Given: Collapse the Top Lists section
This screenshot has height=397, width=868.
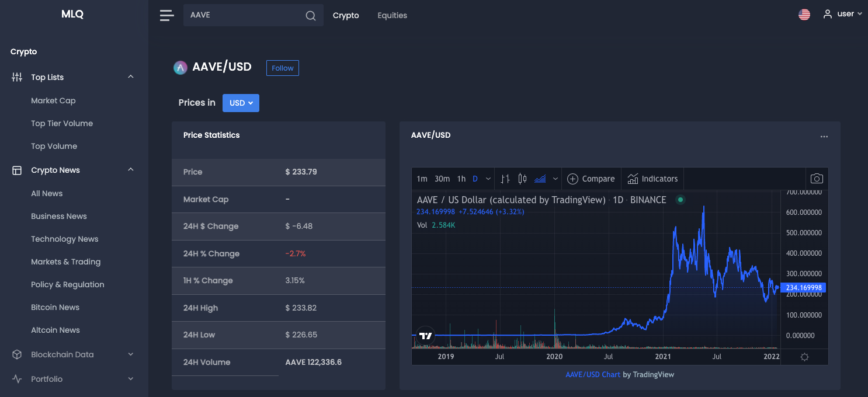Looking at the screenshot, I should click(x=131, y=76).
